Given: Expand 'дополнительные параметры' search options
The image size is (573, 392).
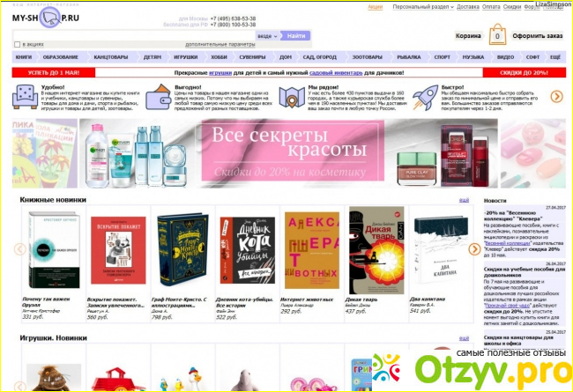Looking at the screenshot, I should point(220,45).
